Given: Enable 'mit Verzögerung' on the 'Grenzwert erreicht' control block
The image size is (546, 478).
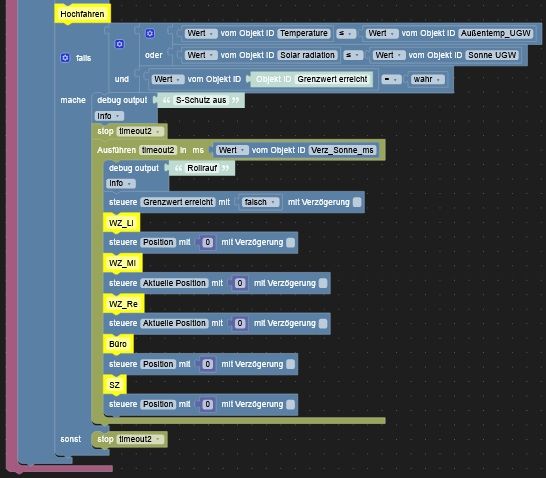Looking at the screenshot, I should (x=357, y=202).
